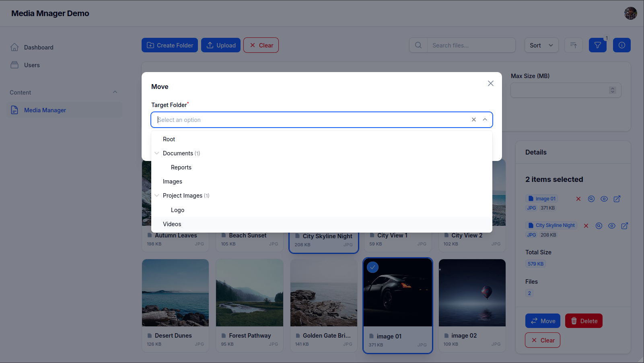Image resolution: width=644 pixels, height=363 pixels.
Task: Uncheck the selected image 01 checkbox
Action: [x=372, y=267]
